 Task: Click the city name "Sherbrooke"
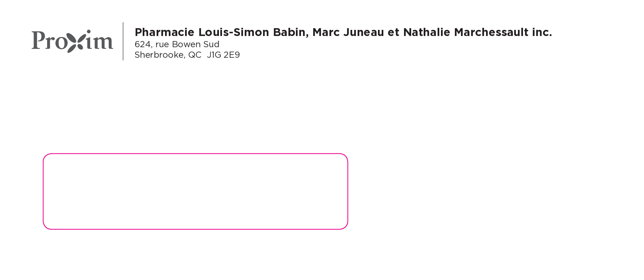coord(160,55)
